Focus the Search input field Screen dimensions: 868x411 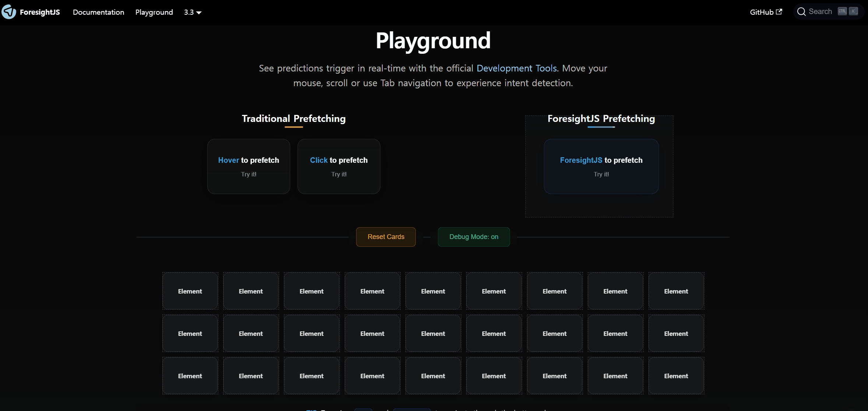click(829, 12)
